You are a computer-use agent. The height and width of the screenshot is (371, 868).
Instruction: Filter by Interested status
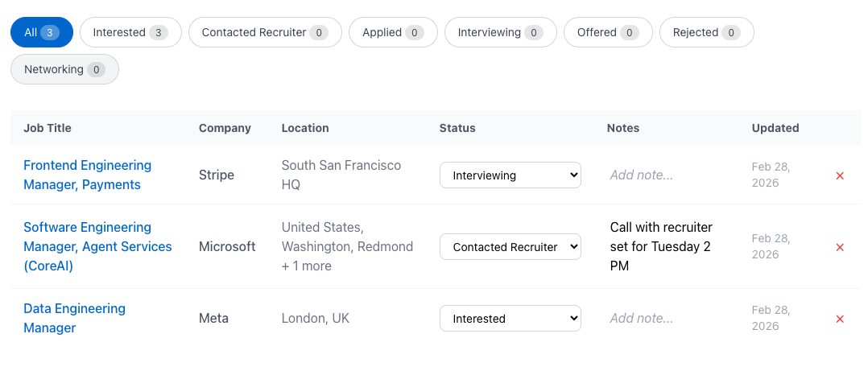130,33
